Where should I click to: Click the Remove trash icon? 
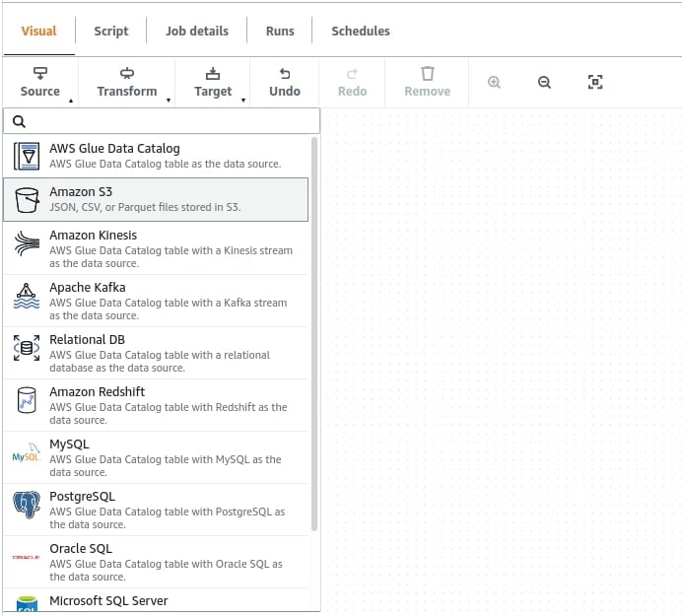click(427, 73)
